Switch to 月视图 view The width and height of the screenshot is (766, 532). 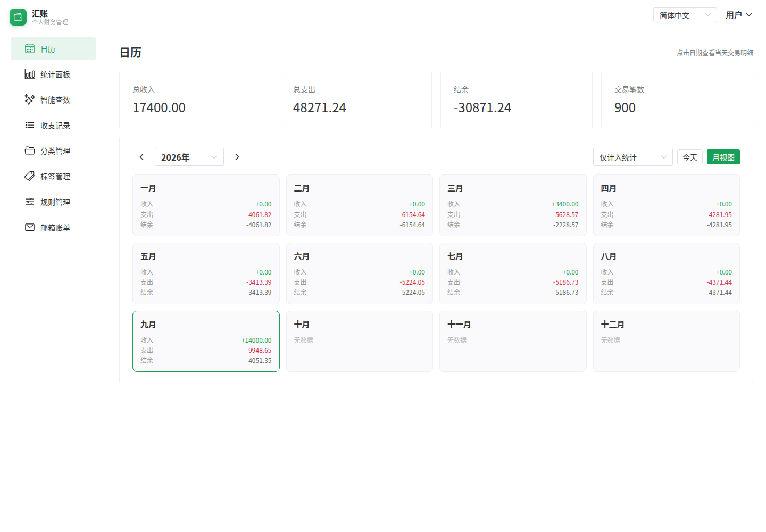(x=723, y=157)
